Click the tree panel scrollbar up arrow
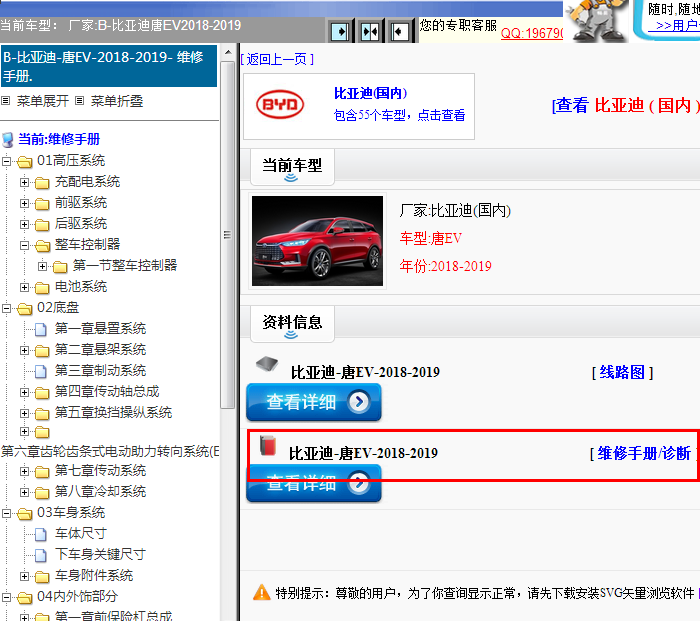The height and width of the screenshot is (621, 700). coord(228,52)
